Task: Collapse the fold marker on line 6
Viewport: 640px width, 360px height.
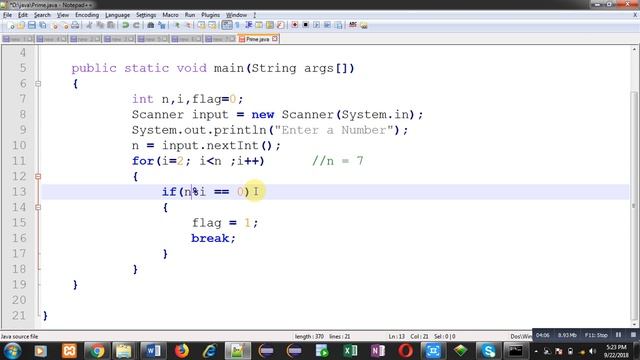Action: (38, 84)
